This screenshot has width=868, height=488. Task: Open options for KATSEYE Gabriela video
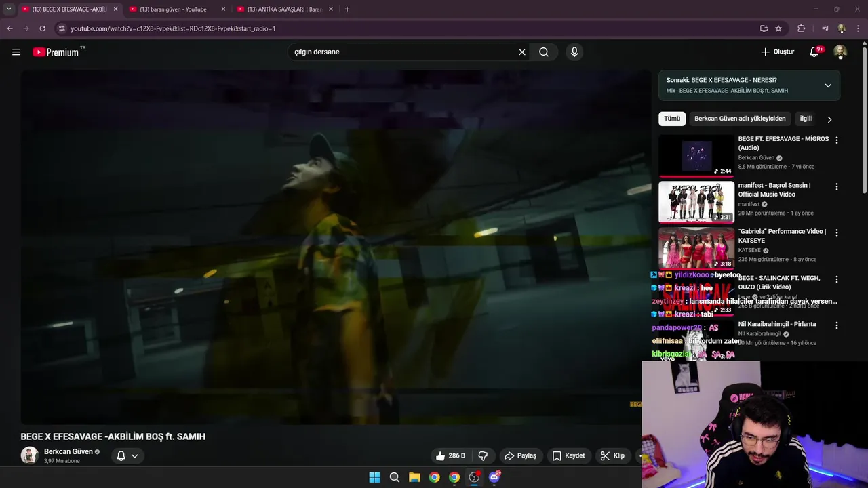[x=836, y=232]
